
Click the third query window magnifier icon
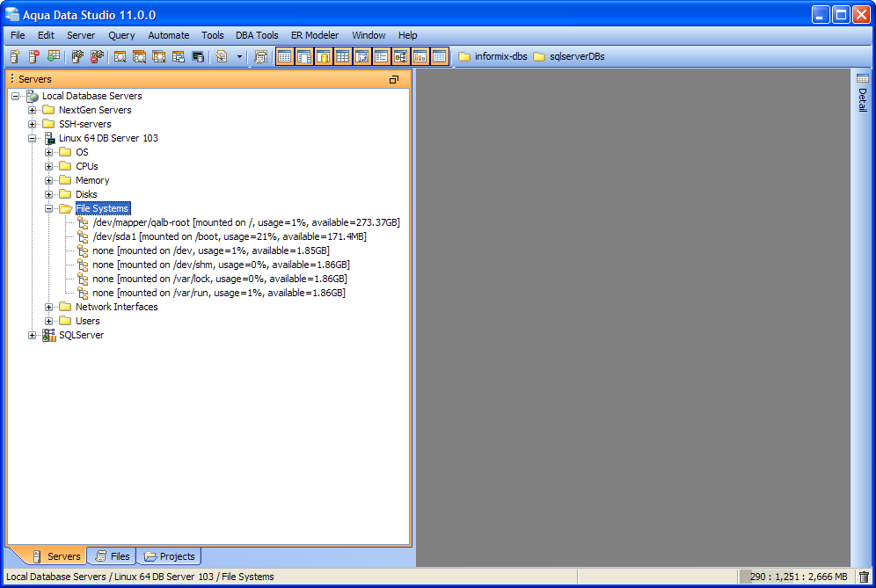[x=158, y=56]
